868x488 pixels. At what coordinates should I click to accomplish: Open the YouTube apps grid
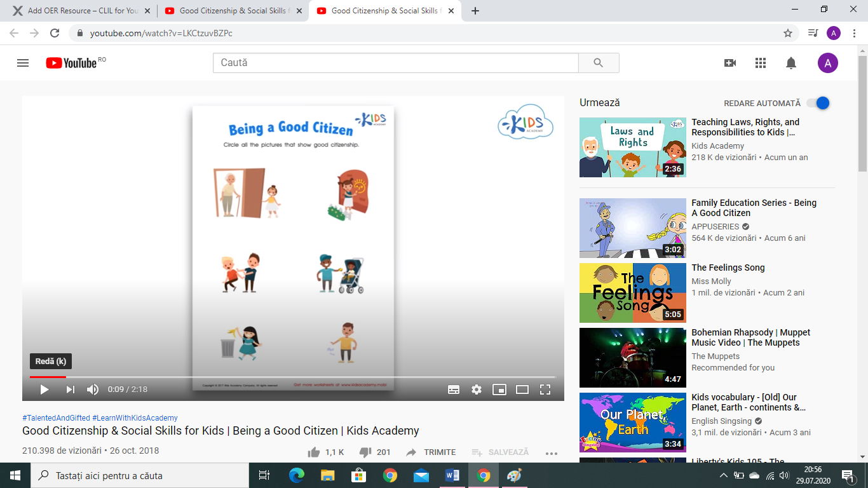pos(761,63)
